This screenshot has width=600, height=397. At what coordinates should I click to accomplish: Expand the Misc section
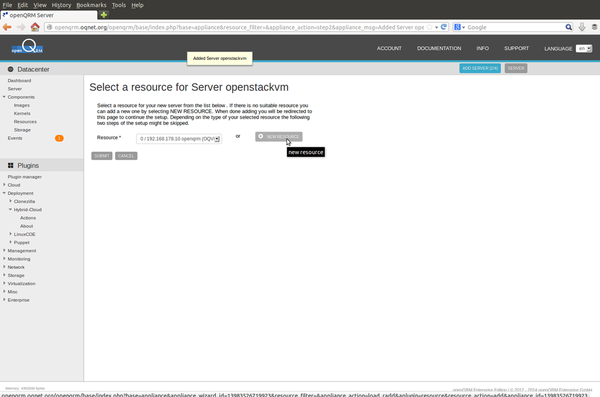(4, 292)
